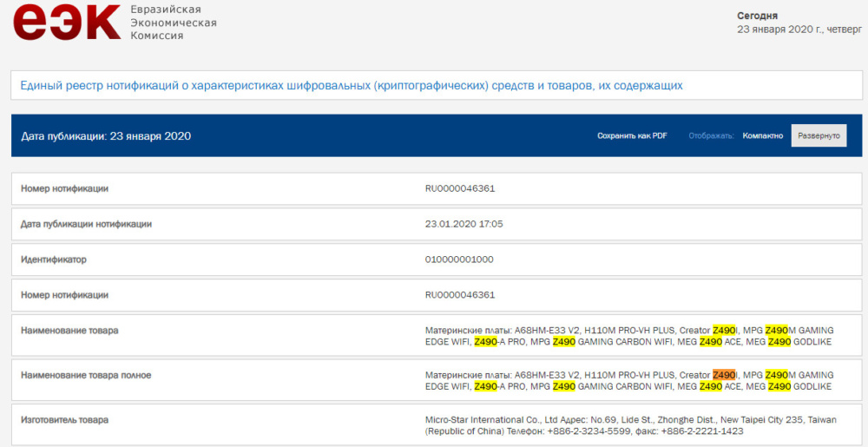Image resolution: width=868 pixels, height=447 pixels.
Task: Click the orange-highlighted Z490 match
Action: click(x=724, y=375)
